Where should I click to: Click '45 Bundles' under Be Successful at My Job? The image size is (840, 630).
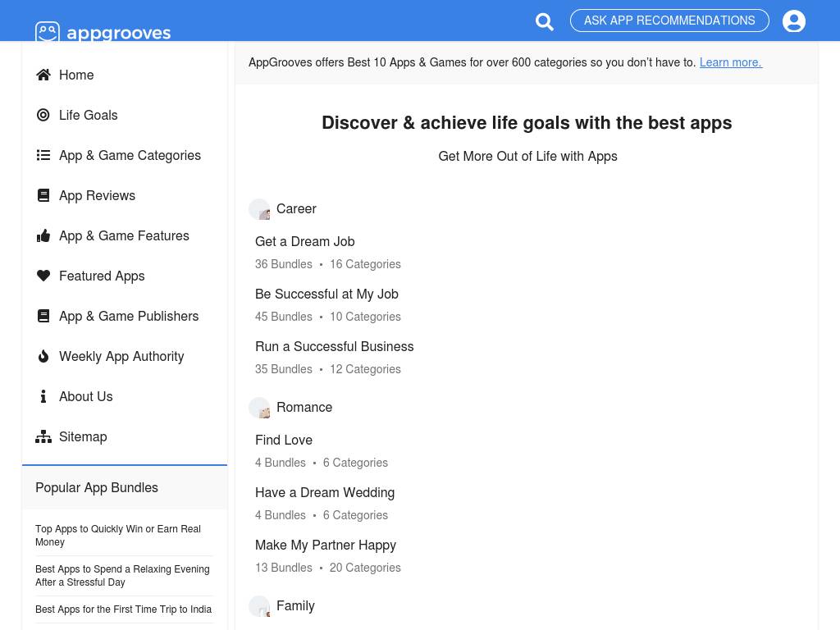pyautogui.click(x=283, y=317)
